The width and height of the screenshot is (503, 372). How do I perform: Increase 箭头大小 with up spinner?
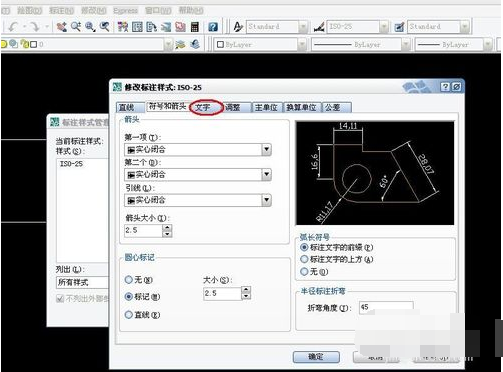[x=167, y=227]
